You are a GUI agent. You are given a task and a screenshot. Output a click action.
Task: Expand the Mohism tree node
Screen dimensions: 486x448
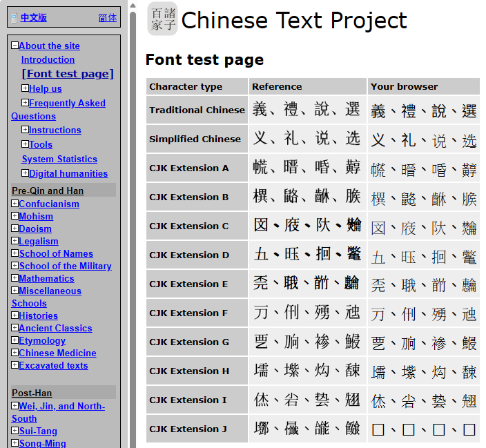point(14,216)
